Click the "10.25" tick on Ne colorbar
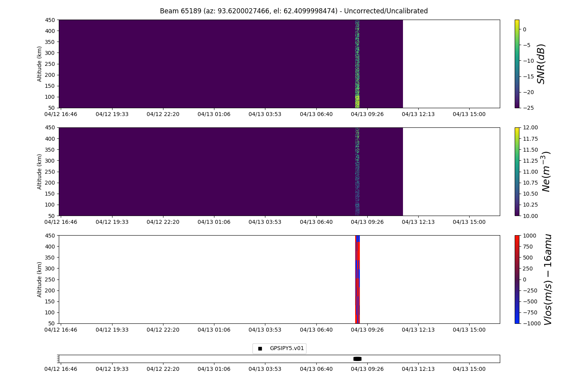The width and height of the screenshot is (588, 392). pos(530,205)
